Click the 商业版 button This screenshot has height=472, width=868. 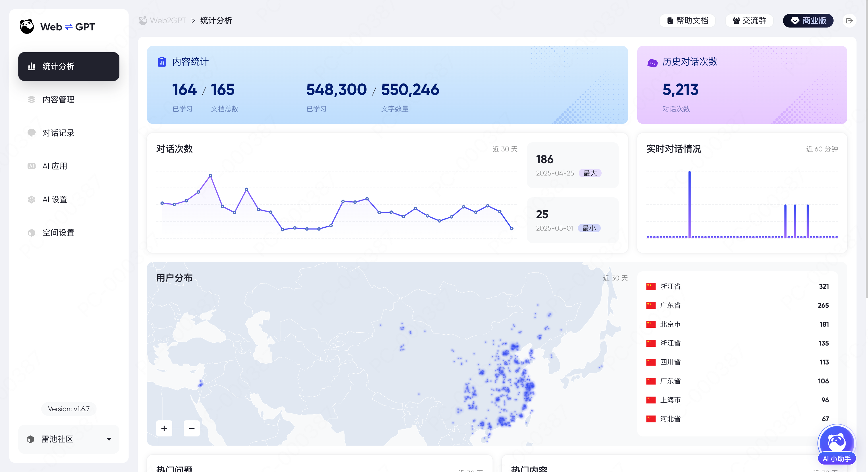click(808, 21)
